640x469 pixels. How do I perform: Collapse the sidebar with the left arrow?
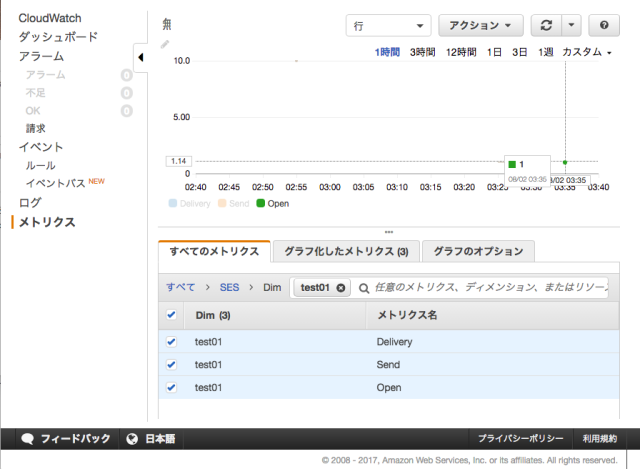[140, 57]
